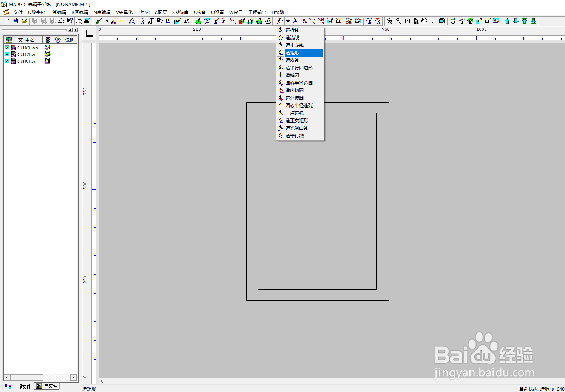The height and width of the screenshot is (392, 565).
Task: Click the 1:1 original scale icon
Action: (407, 21)
